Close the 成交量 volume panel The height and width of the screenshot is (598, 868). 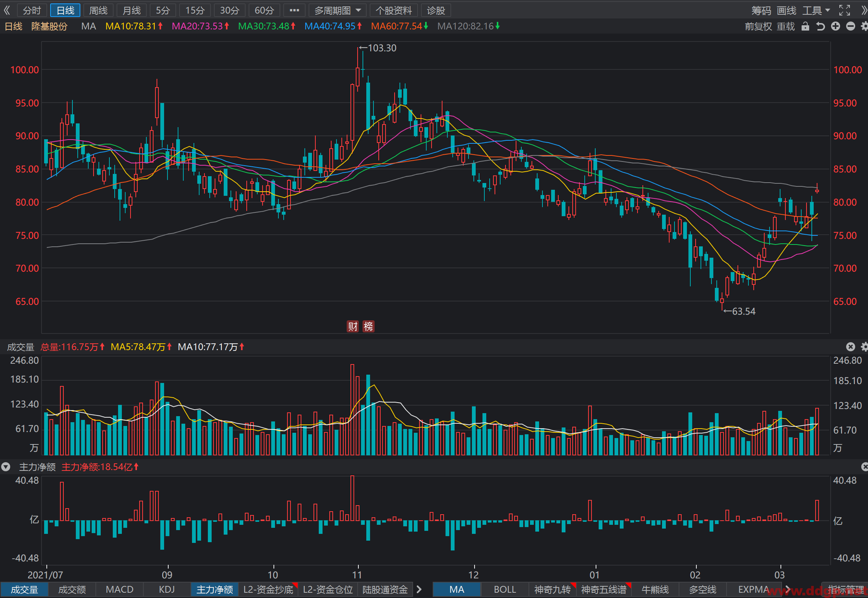click(850, 347)
